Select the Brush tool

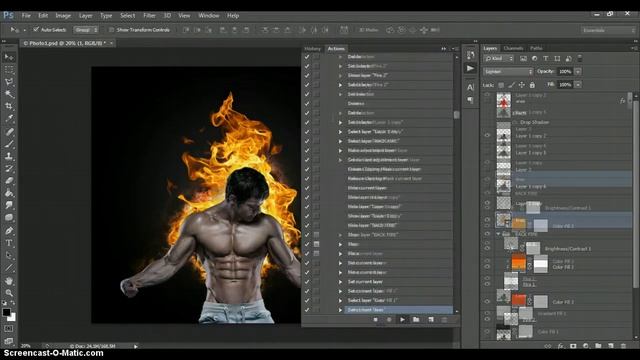(x=9, y=144)
